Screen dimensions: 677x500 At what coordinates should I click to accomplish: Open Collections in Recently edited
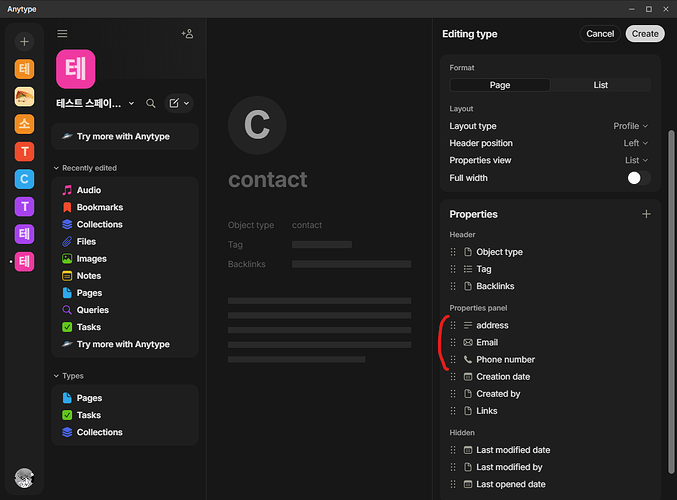tap(125, 225)
